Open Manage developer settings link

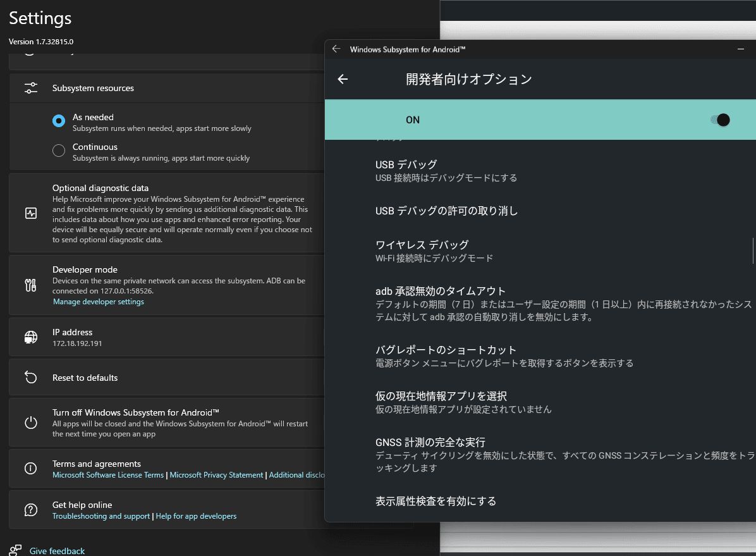click(x=99, y=302)
